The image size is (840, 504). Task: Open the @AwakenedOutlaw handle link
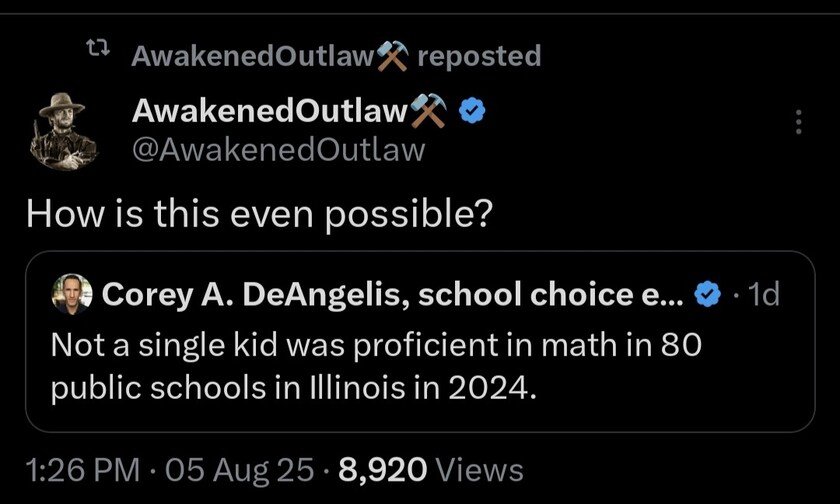point(279,150)
